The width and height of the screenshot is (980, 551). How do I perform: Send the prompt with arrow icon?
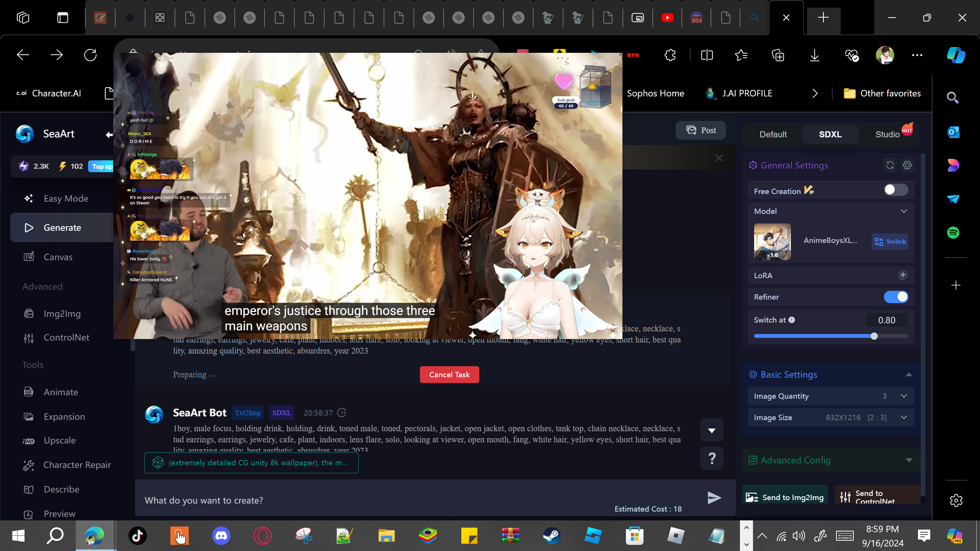(714, 498)
